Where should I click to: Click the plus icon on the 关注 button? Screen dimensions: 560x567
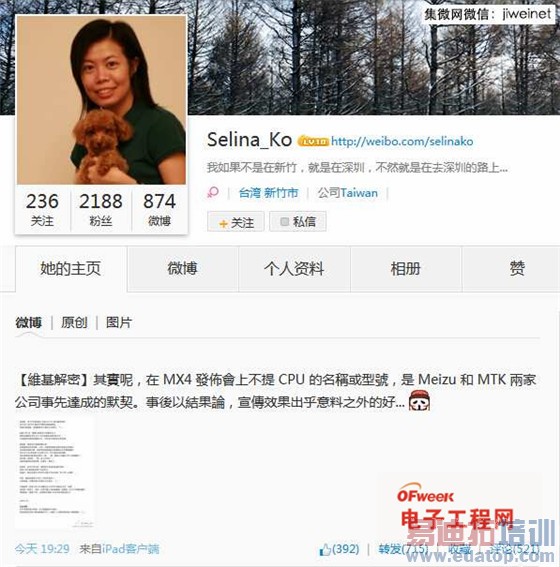(x=223, y=223)
